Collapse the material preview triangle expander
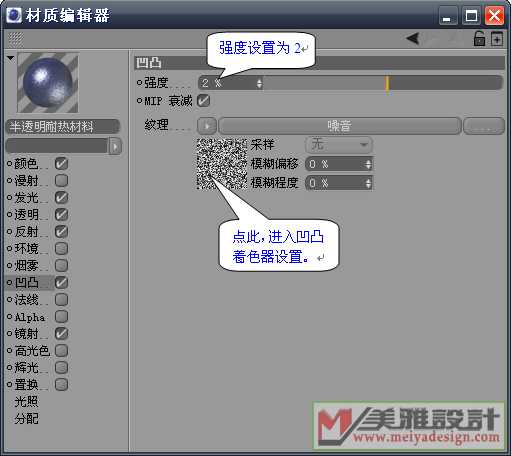511x456 pixels. [x=11, y=58]
